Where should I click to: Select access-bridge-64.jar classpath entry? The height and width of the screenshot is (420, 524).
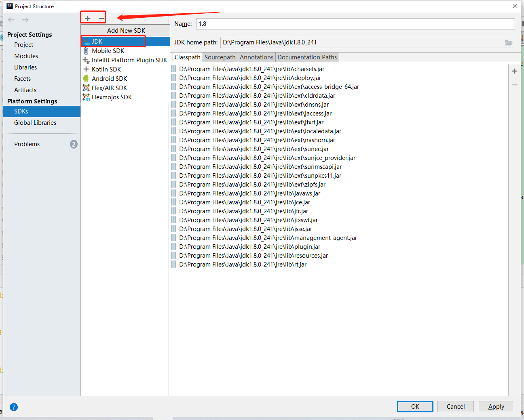click(x=339, y=87)
